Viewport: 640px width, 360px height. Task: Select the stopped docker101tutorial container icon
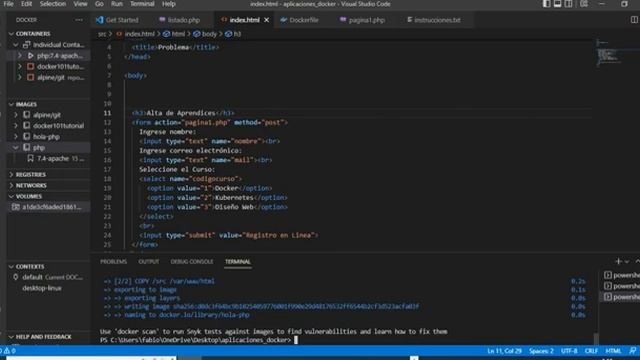click(x=31, y=67)
